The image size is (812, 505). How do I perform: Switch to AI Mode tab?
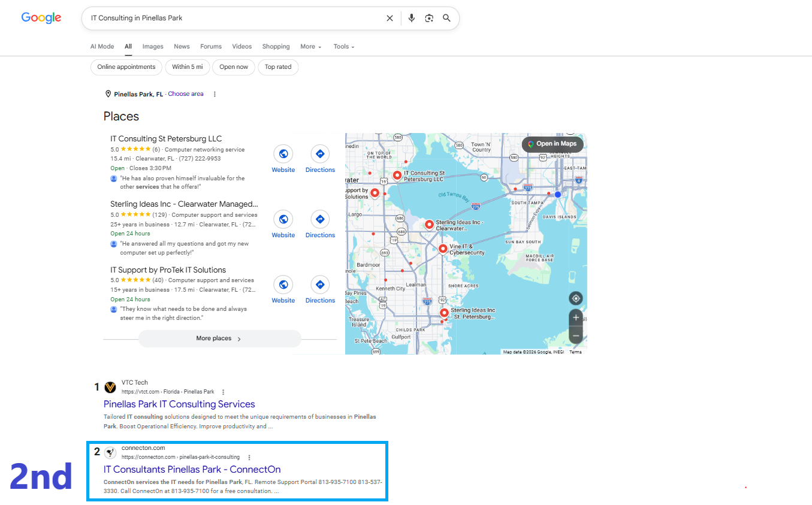coord(102,47)
